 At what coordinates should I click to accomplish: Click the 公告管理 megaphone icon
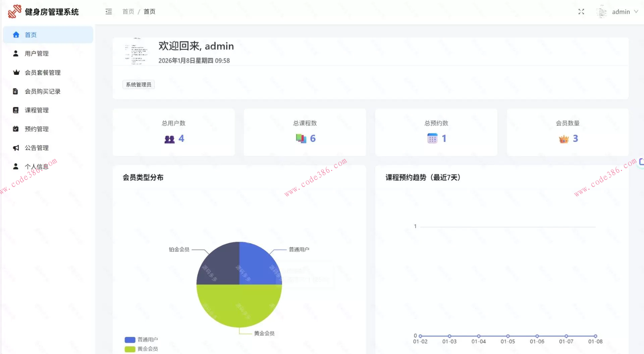point(15,147)
